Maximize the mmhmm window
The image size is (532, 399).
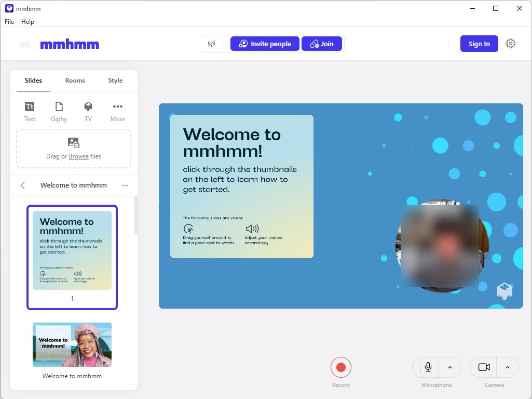(496, 8)
